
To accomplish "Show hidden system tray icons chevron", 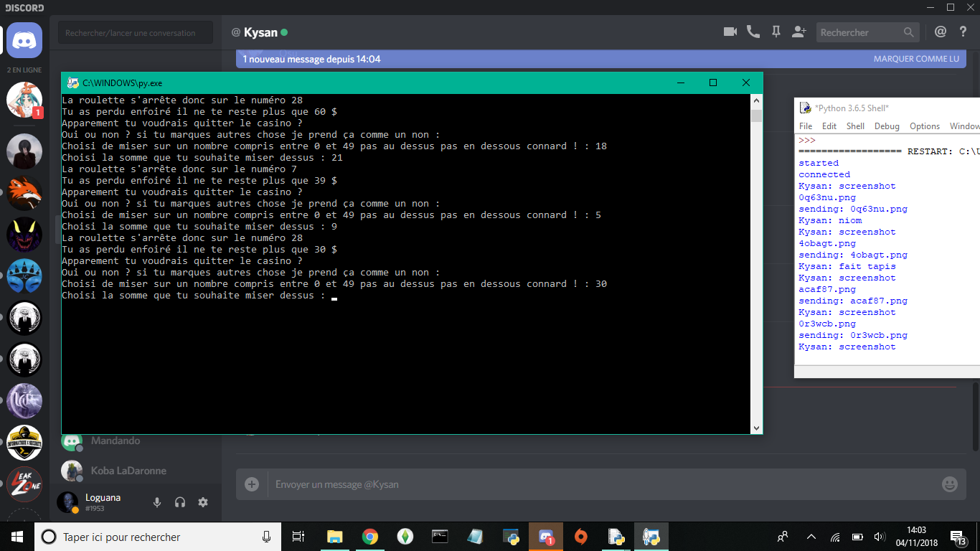I will (x=811, y=537).
